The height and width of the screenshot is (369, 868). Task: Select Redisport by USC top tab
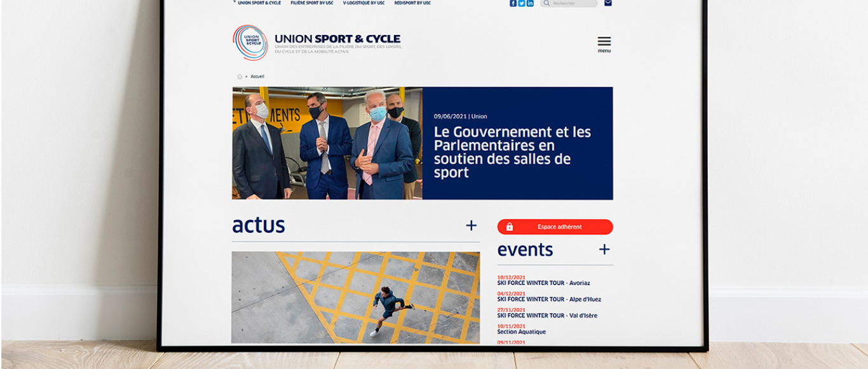coord(412,3)
